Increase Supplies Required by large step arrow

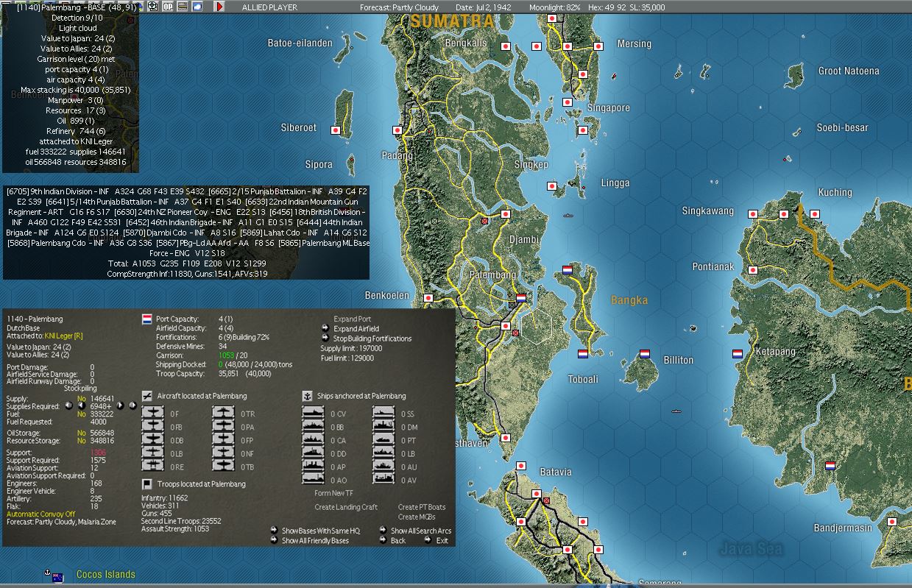click(x=132, y=405)
